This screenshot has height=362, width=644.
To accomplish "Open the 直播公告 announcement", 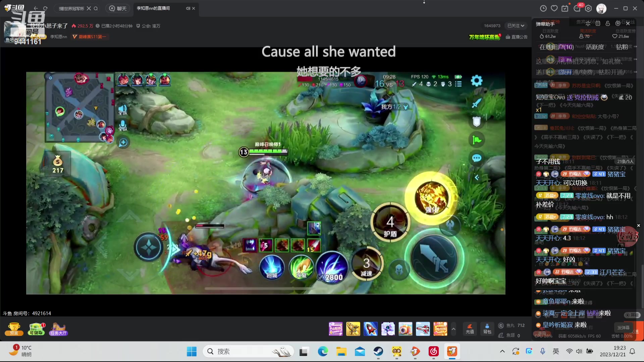I will (x=517, y=37).
